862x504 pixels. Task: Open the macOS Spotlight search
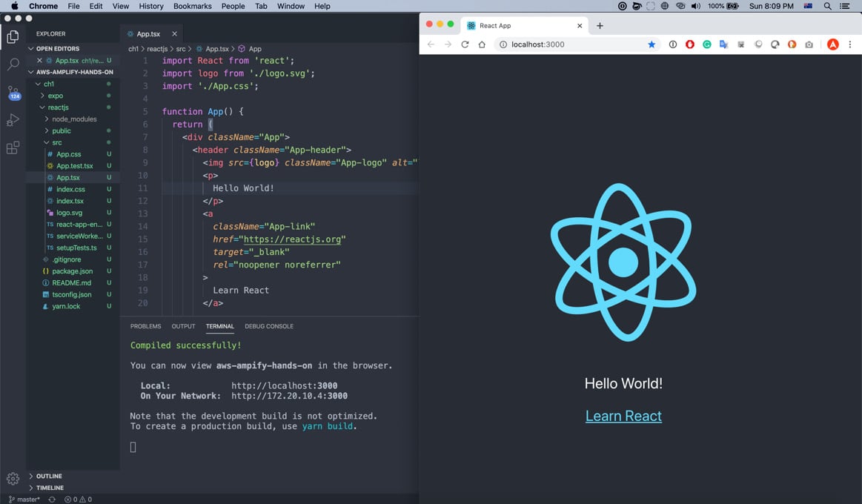pos(827,6)
